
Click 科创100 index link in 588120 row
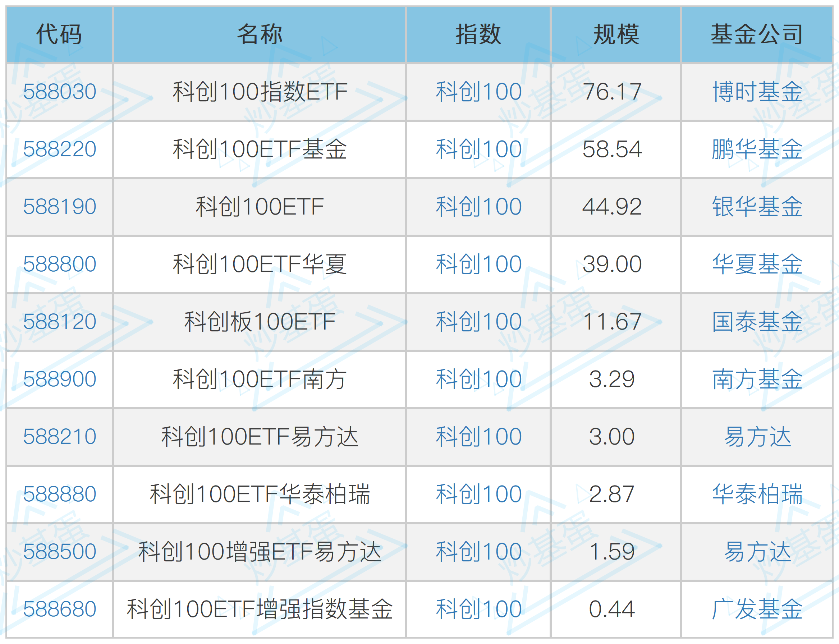tap(478, 322)
